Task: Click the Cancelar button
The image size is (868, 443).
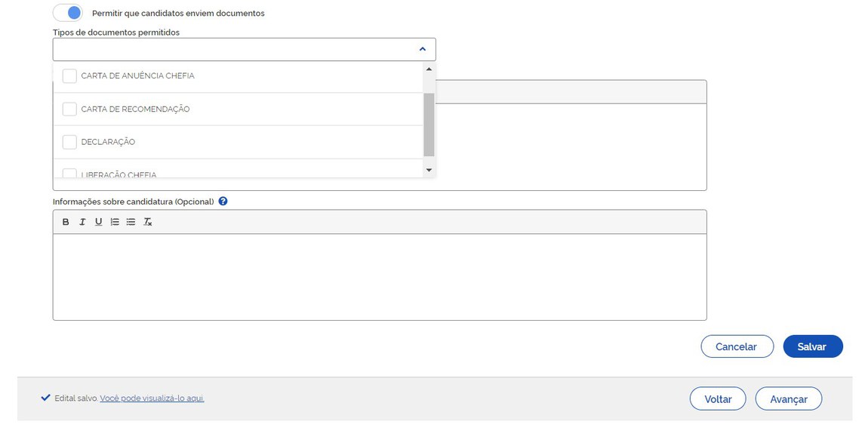Action: (x=737, y=346)
